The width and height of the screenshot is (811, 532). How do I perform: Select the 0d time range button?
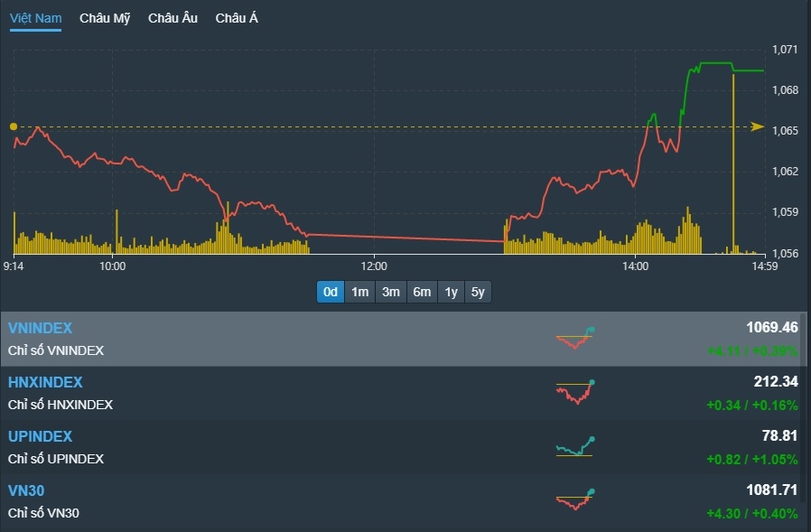click(x=331, y=292)
